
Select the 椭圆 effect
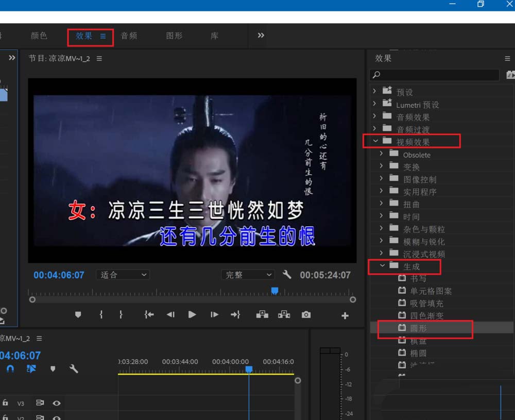pyautogui.click(x=418, y=354)
